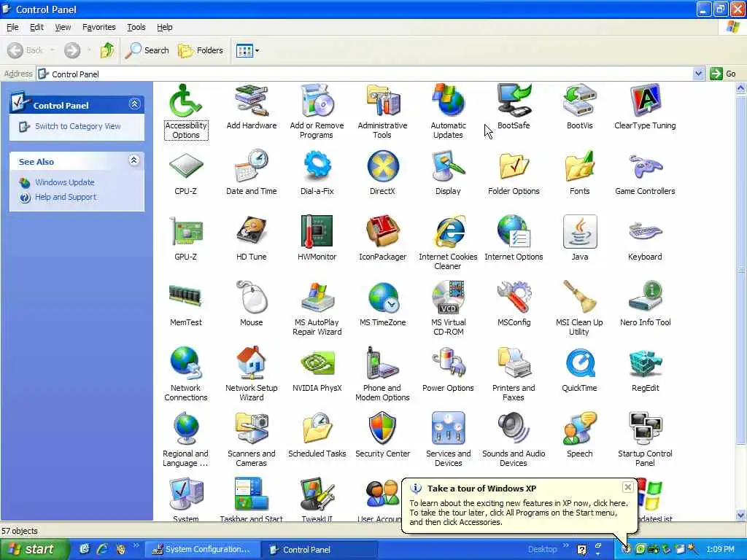
Task: Open Keyboard properties icon
Action: [645, 232]
